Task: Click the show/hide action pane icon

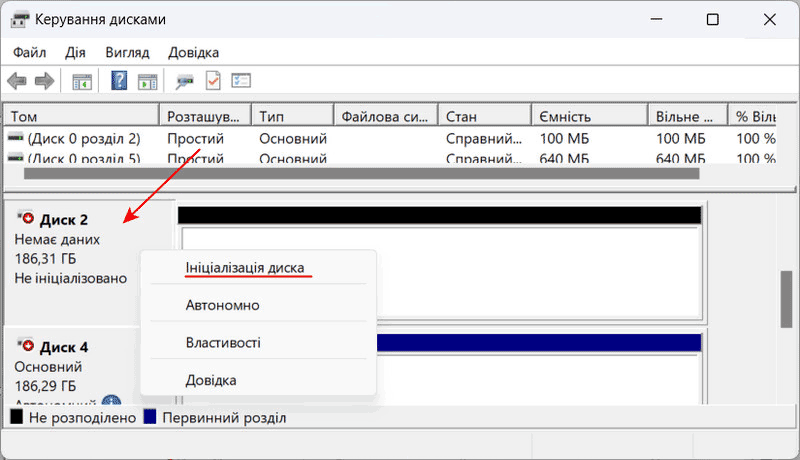Action: point(147,81)
